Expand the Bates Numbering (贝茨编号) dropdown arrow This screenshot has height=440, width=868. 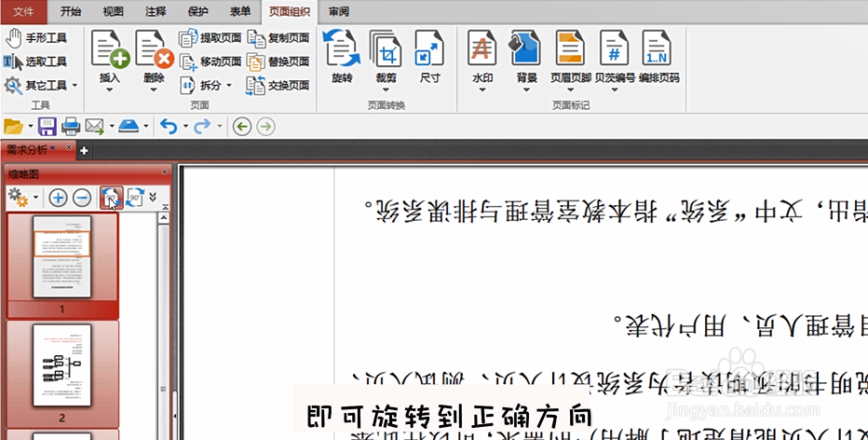click(615, 89)
